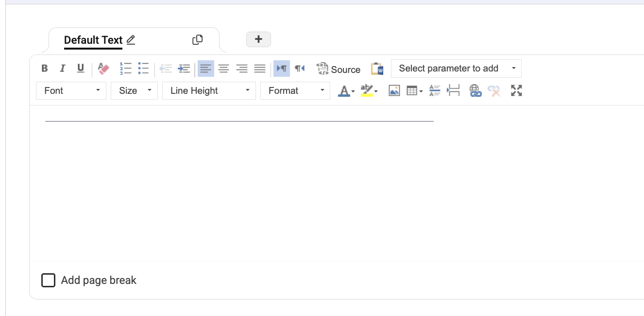Select the Default Text tab

point(93,40)
